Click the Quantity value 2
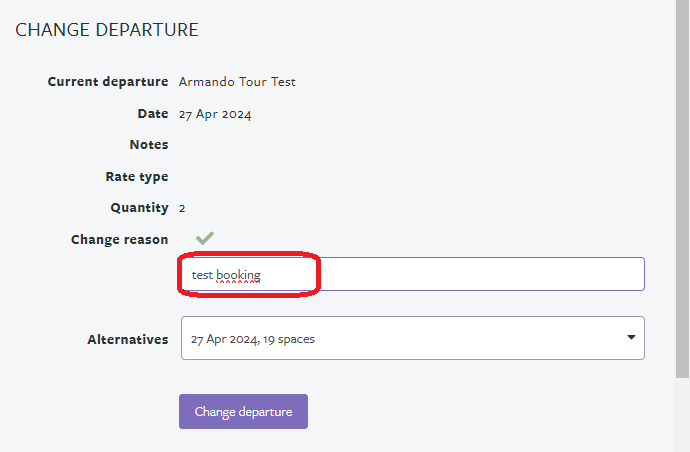 pos(182,209)
